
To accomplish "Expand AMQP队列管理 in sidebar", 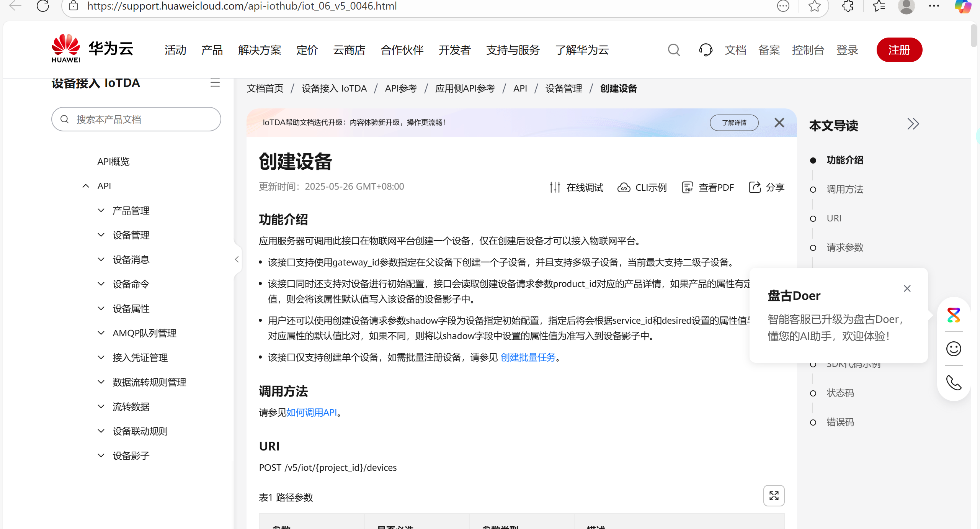I will [x=101, y=333].
